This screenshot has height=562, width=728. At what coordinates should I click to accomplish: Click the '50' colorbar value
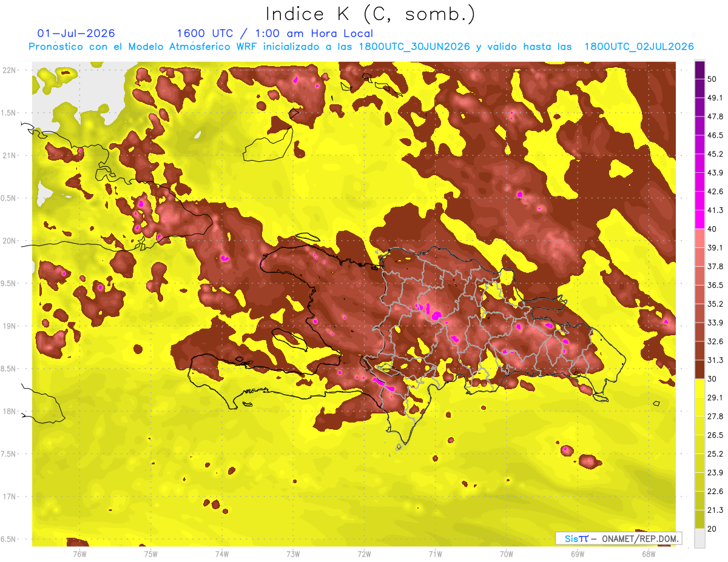(x=712, y=80)
